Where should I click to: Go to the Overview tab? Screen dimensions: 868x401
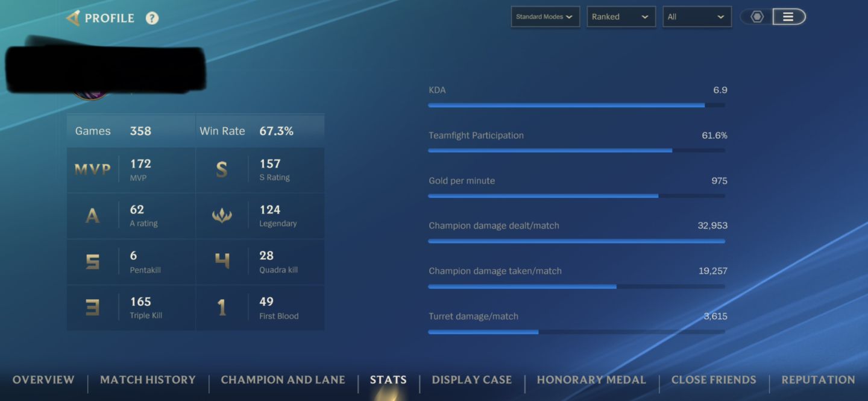[43, 380]
